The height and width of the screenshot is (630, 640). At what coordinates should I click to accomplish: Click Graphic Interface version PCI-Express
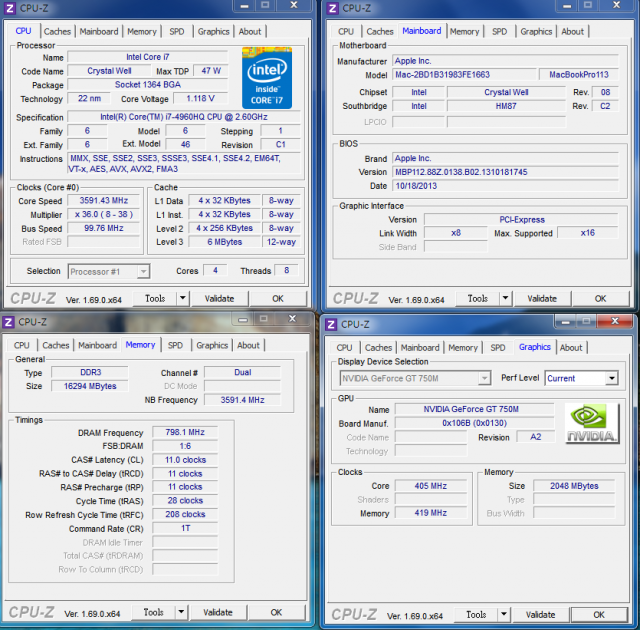521,220
